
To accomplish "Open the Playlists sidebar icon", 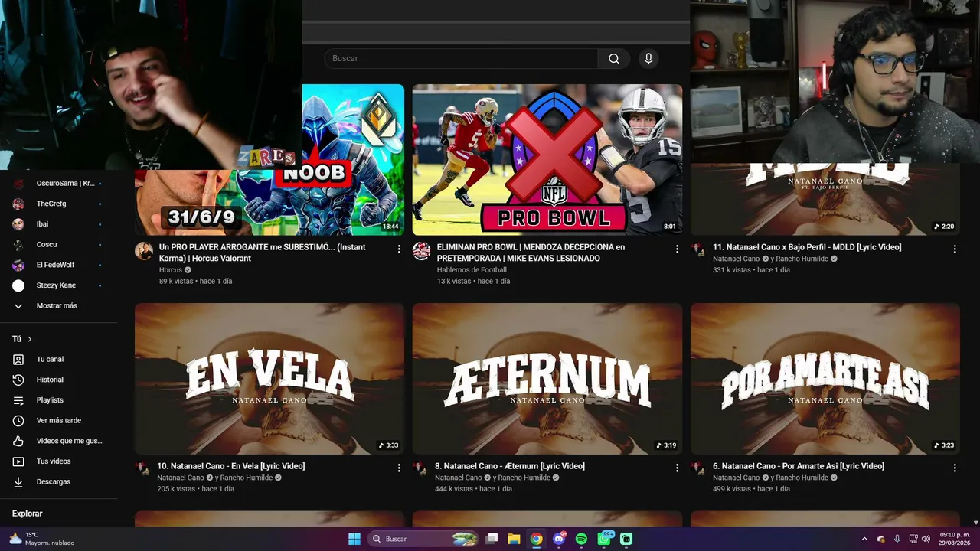I will (x=18, y=400).
